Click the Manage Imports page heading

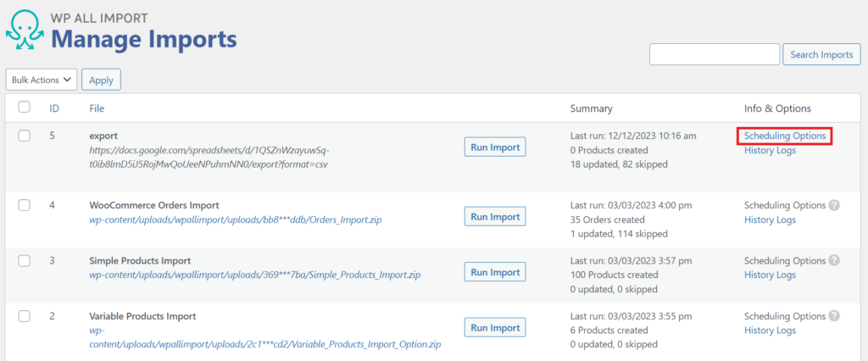point(144,40)
